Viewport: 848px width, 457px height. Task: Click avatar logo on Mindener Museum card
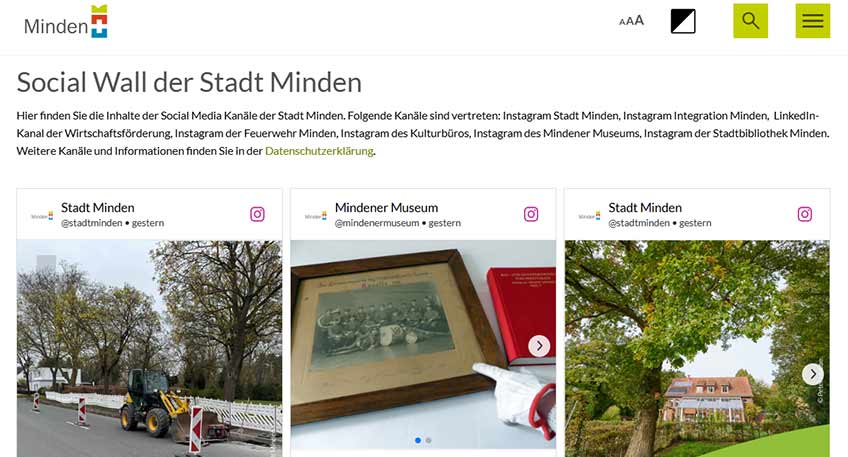[316, 216]
